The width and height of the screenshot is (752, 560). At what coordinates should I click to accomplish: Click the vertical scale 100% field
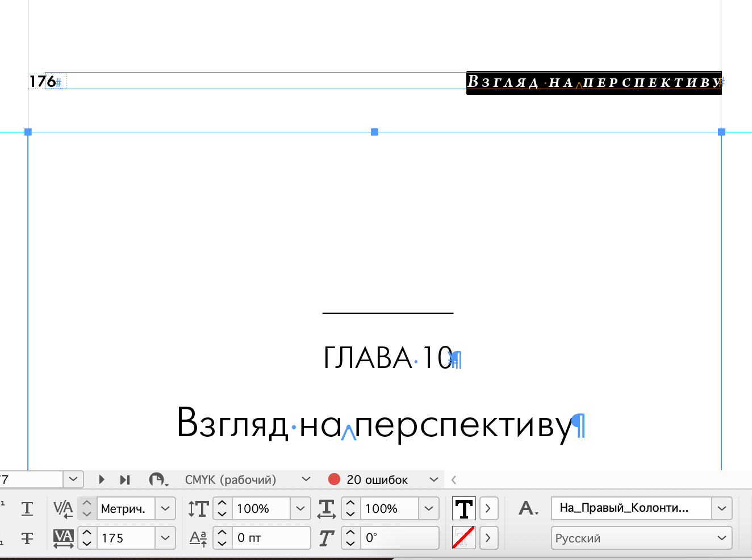click(261, 508)
